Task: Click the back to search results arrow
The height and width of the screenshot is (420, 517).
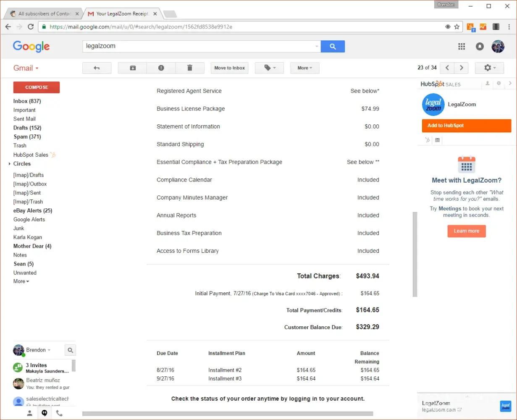Action: pos(97,68)
